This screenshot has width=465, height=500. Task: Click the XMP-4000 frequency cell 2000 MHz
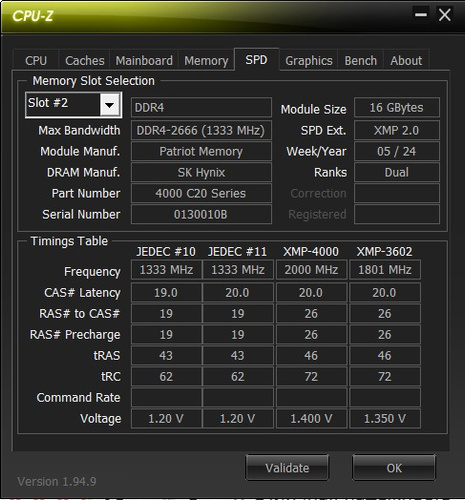(x=311, y=270)
